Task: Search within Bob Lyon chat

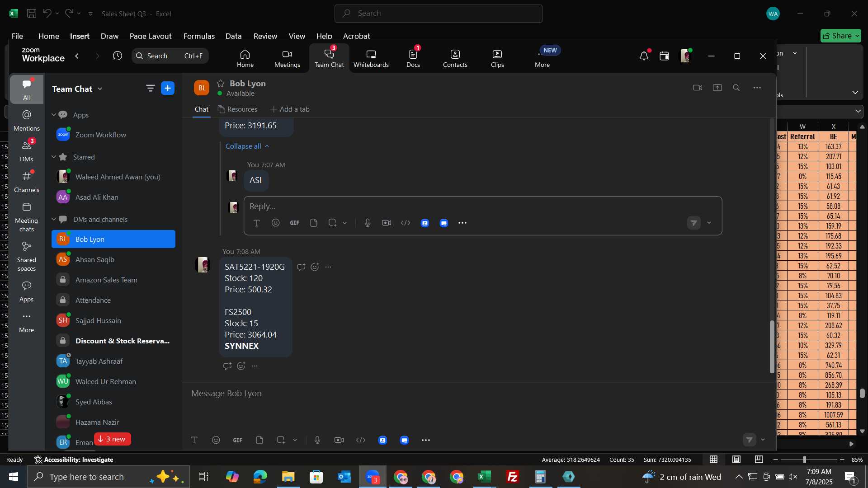Action: (x=736, y=88)
